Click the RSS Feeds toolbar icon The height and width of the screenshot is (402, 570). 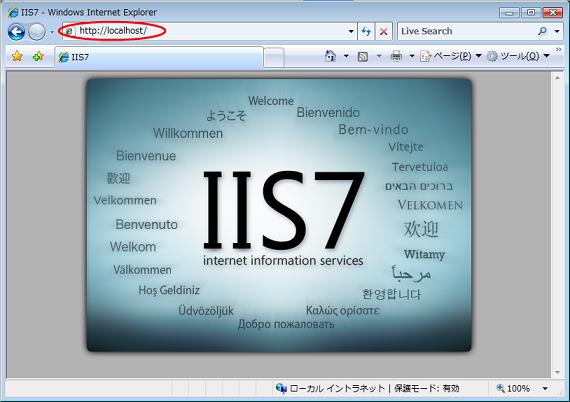363,56
